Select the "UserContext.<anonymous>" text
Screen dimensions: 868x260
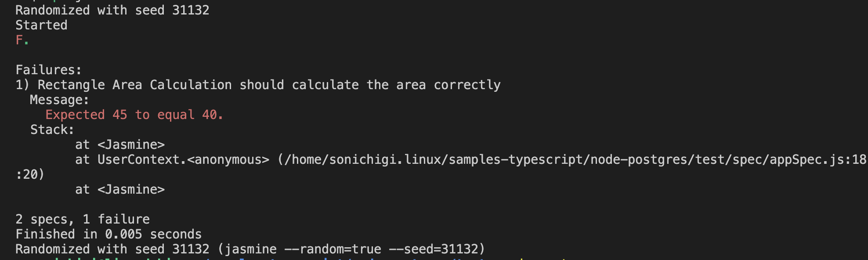pyautogui.click(x=183, y=159)
